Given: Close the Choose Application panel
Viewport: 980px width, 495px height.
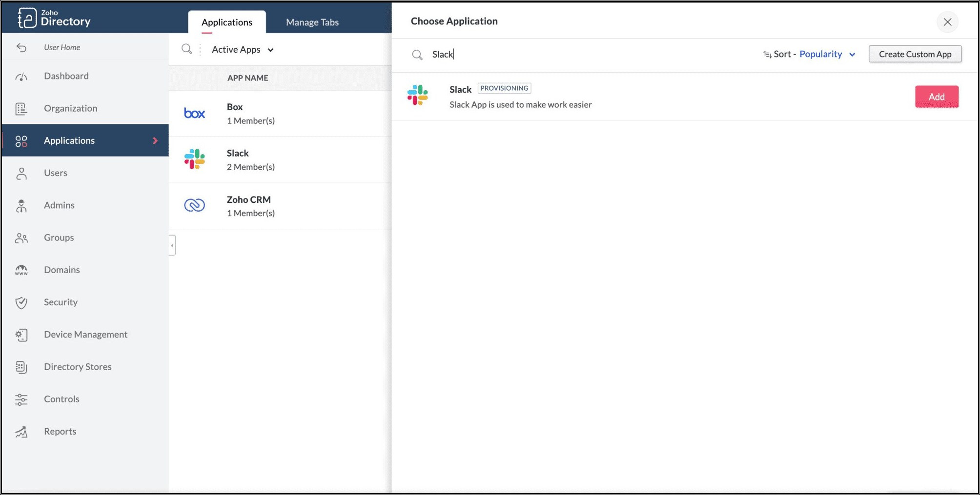Looking at the screenshot, I should coord(947,22).
